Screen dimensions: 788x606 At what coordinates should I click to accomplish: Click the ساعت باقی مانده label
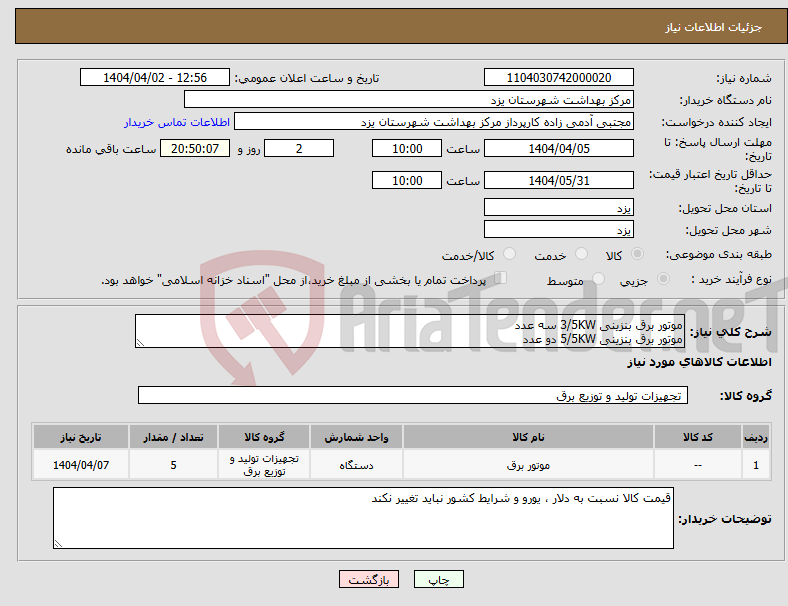point(111,149)
